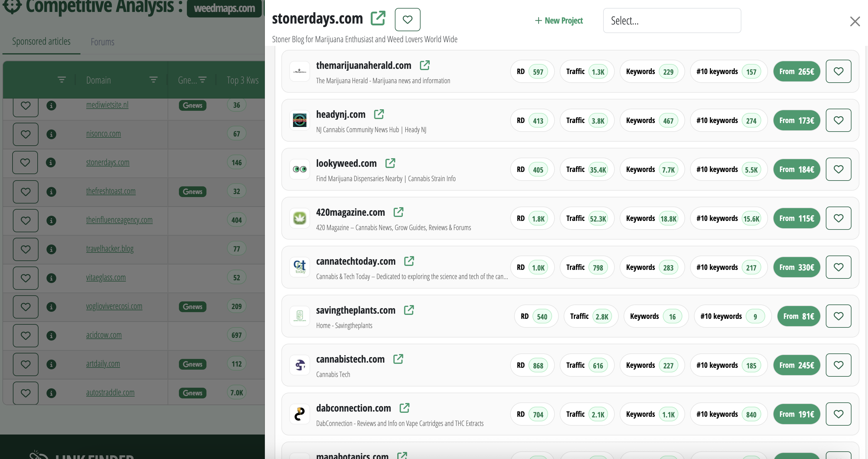868x459 pixels.
Task: Open cannatechtoday.com external link icon
Action: coord(409,261)
